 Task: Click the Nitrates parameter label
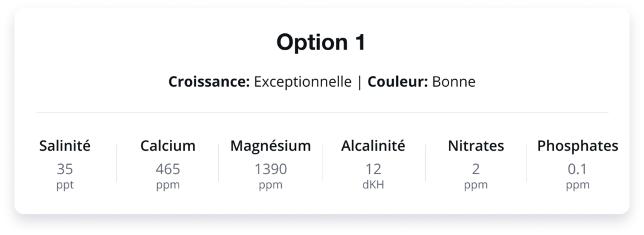(x=475, y=146)
